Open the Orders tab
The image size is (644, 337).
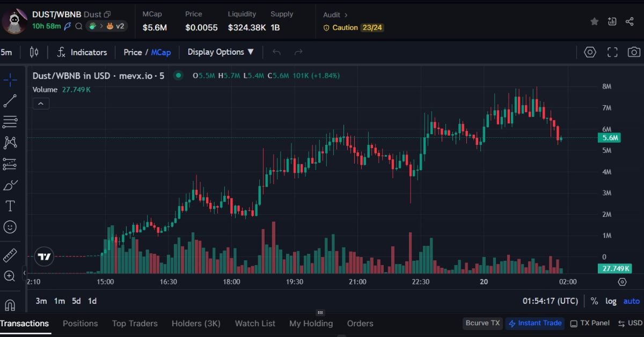360,324
